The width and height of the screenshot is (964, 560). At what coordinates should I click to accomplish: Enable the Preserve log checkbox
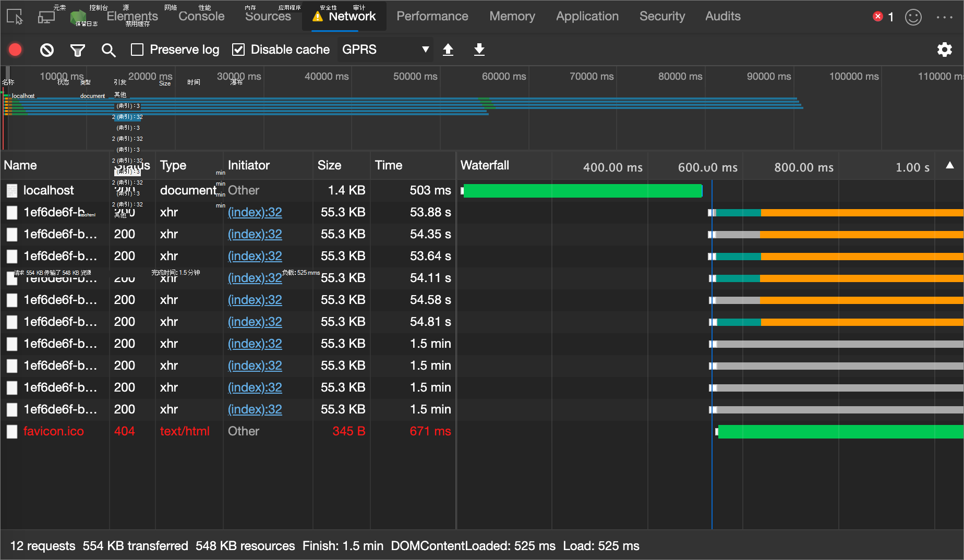tap(137, 50)
